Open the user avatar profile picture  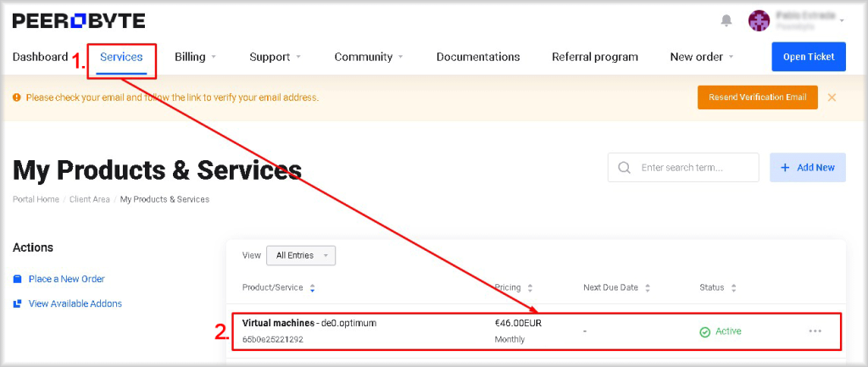(x=759, y=20)
